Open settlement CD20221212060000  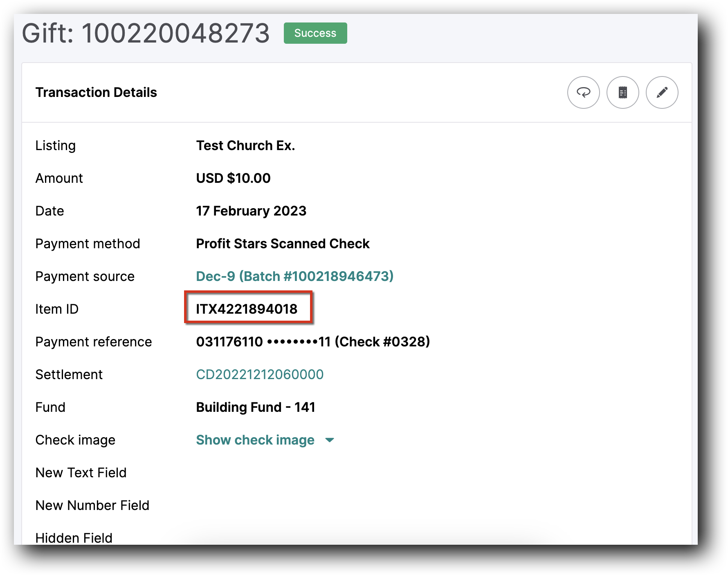pos(260,374)
